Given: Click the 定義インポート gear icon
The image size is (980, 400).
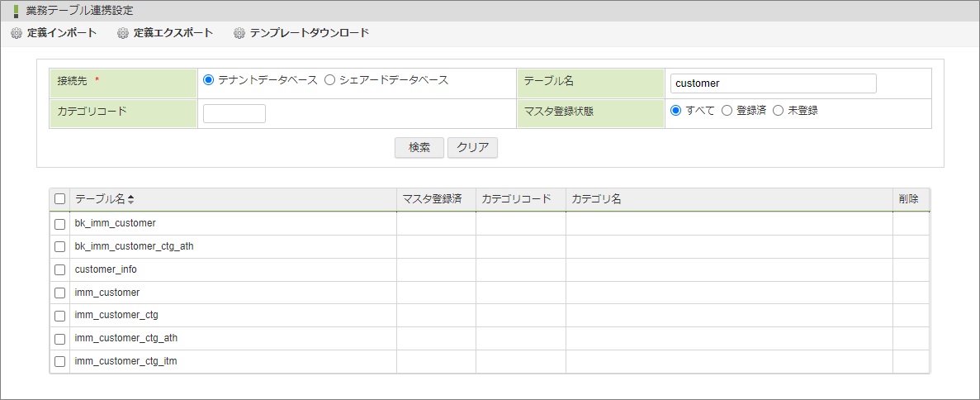Looking at the screenshot, I should click(x=17, y=33).
